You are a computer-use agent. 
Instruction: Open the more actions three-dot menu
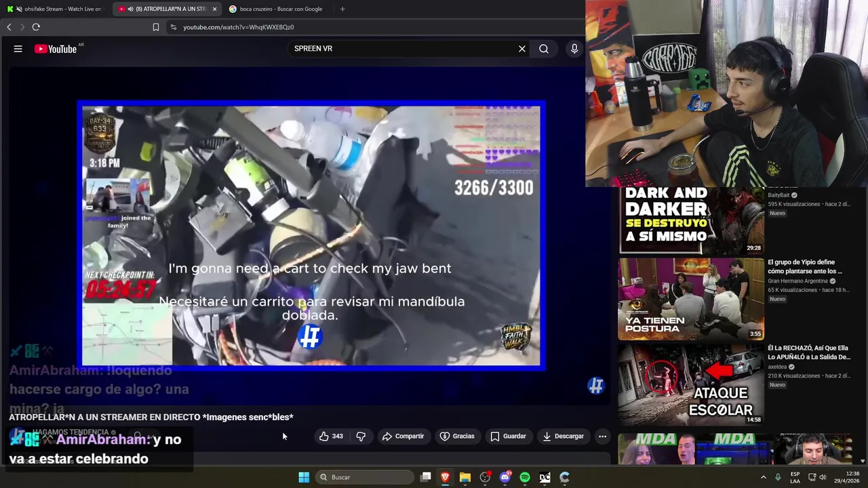tap(602, 436)
